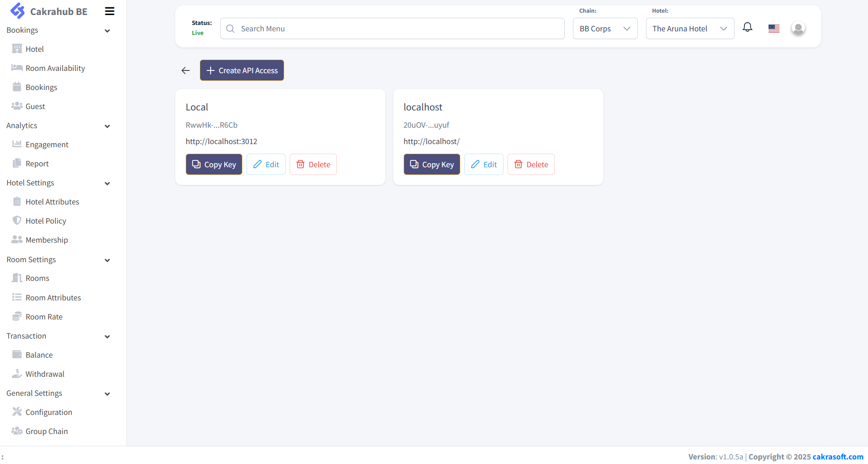Click the back arrow above API access cards
Image resolution: width=868 pixels, height=464 pixels.
(x=185, y=70)
